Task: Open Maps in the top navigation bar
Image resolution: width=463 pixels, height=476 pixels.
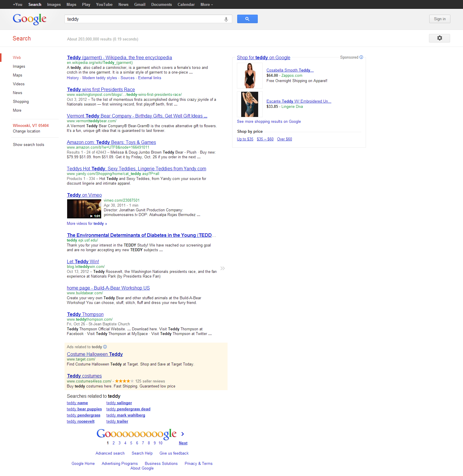Action: [71, 4]
